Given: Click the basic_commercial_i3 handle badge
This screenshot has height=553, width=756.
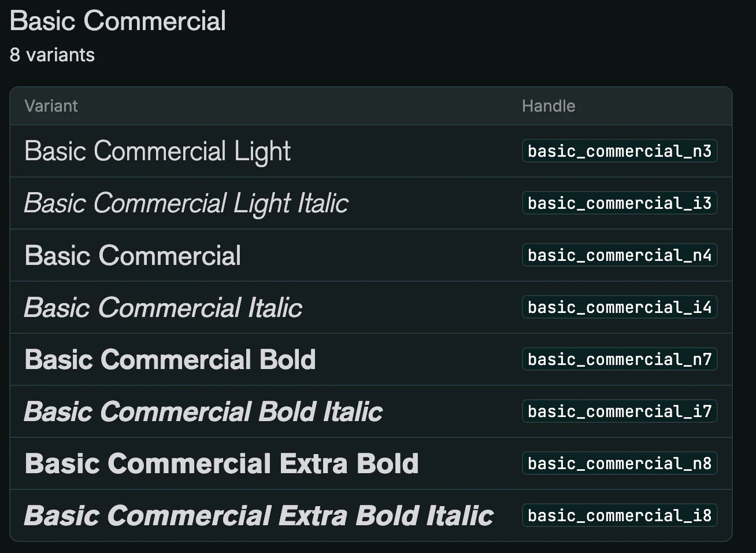Looking at the screenshot, I should click(619, 203).
